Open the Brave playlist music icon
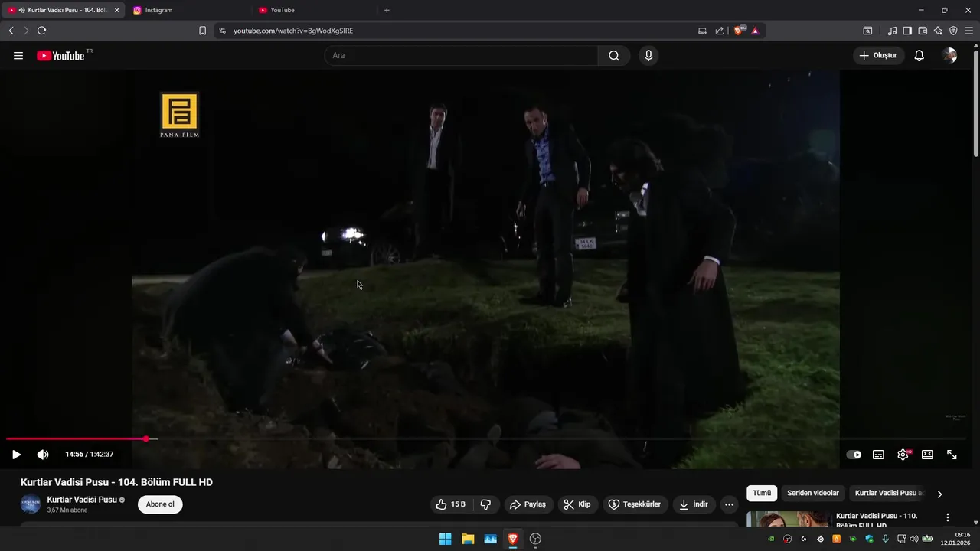 (892, 31)
